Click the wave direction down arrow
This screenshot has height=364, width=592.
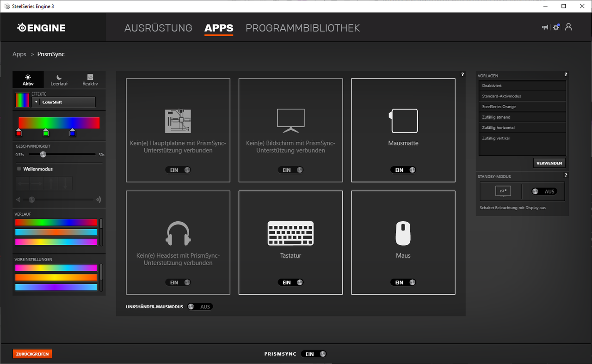click(65, 183)
